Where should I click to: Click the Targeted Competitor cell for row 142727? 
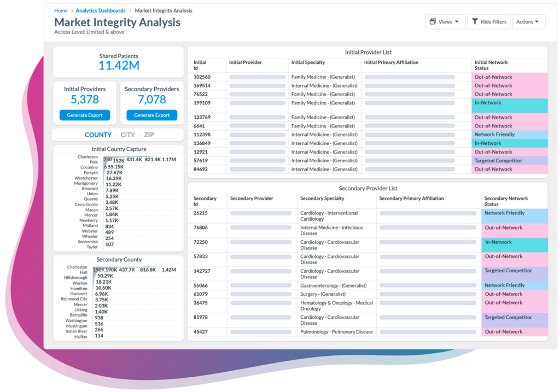[514, 271]
